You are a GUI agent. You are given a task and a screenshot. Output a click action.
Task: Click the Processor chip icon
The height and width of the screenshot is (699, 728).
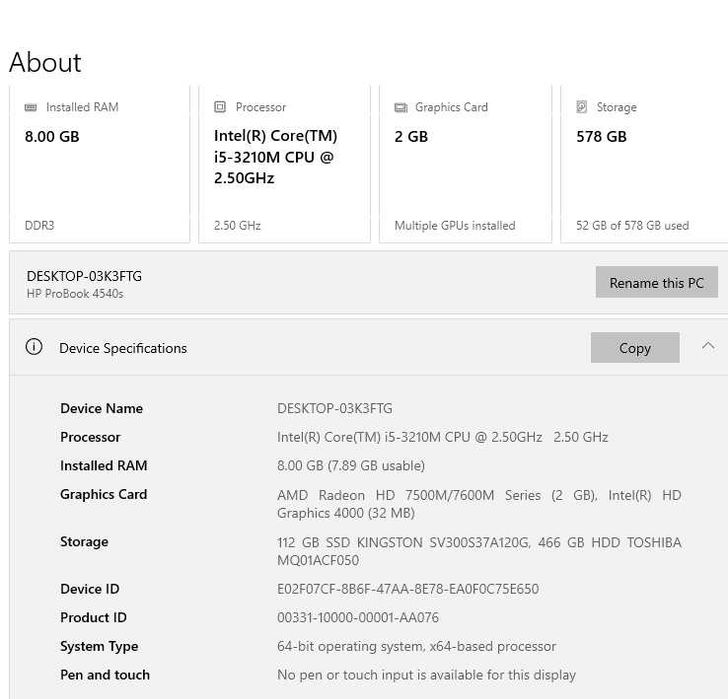[220, 107]
